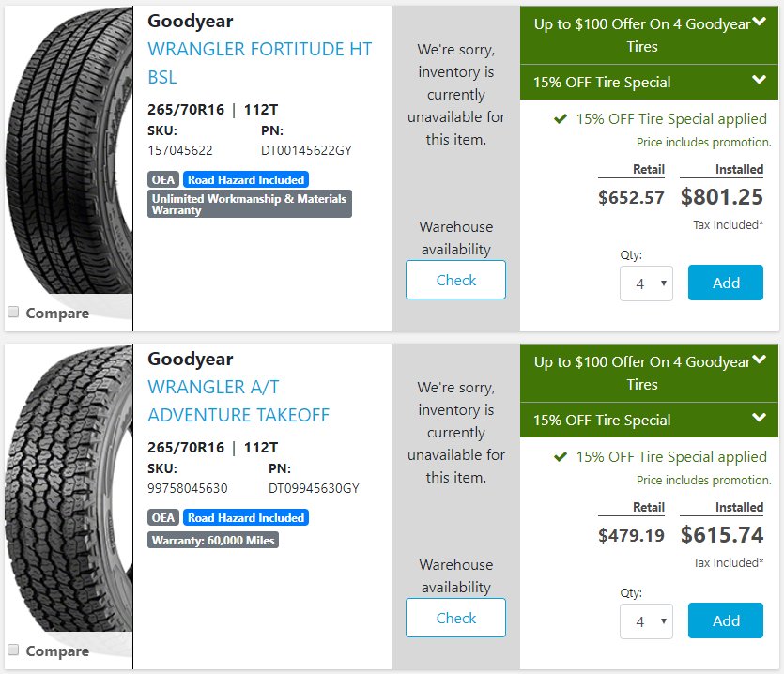Expand first Up to $100 Goodyear offer chevron

tap(759, 21)
